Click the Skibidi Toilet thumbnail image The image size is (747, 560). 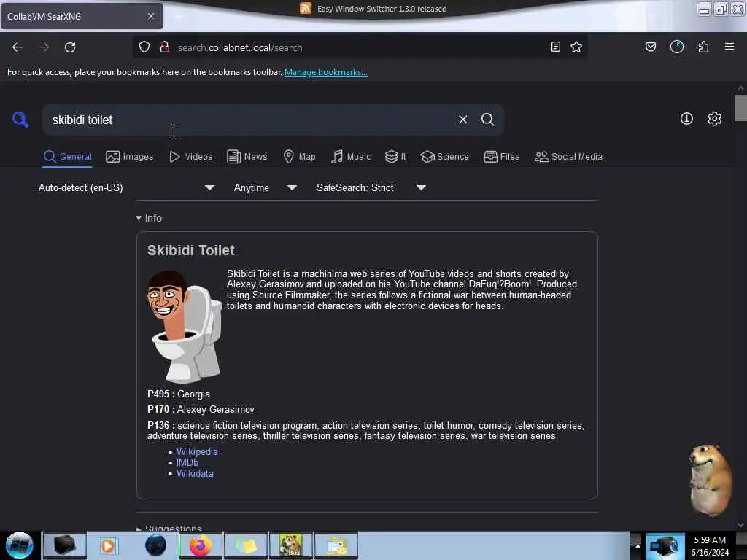tap(185, 327)
